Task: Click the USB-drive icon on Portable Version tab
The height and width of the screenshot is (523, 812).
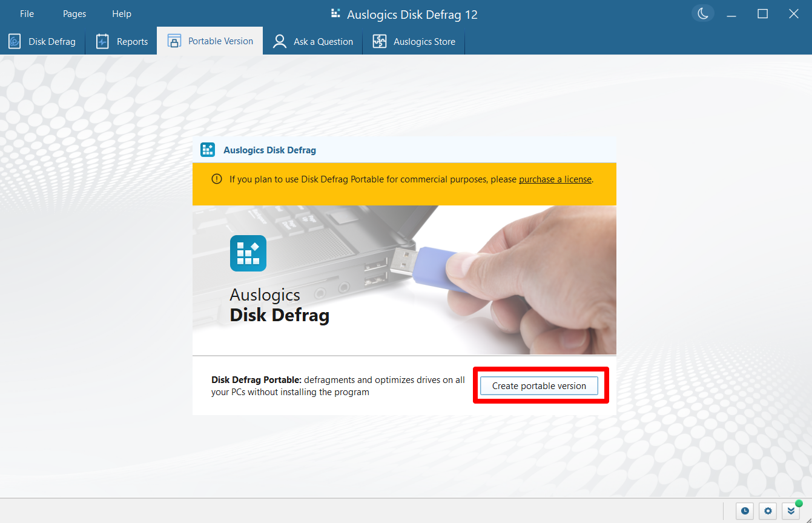Action: (x=174, y=41)
